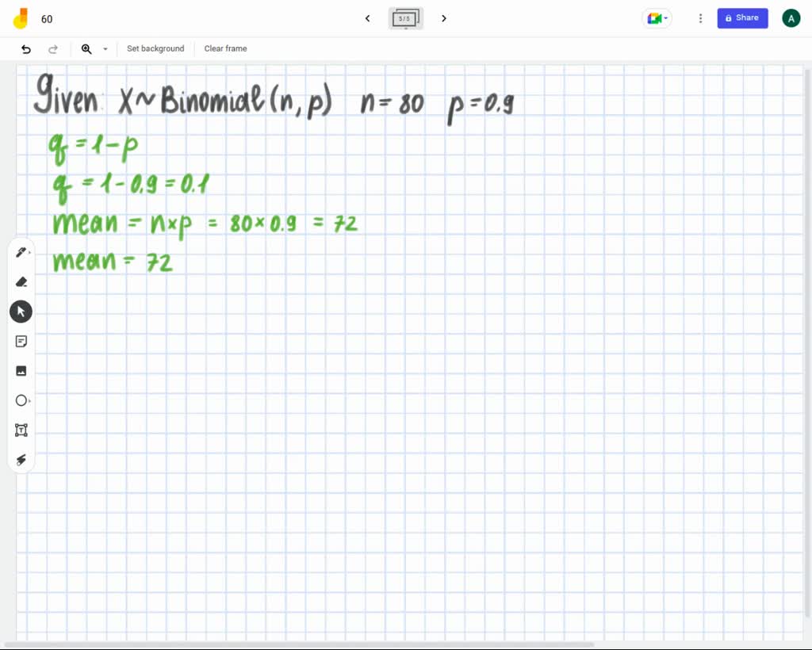Open the zoom options dropdown arrow
This screenshot has height=650, width=812.
pos(105,48)
